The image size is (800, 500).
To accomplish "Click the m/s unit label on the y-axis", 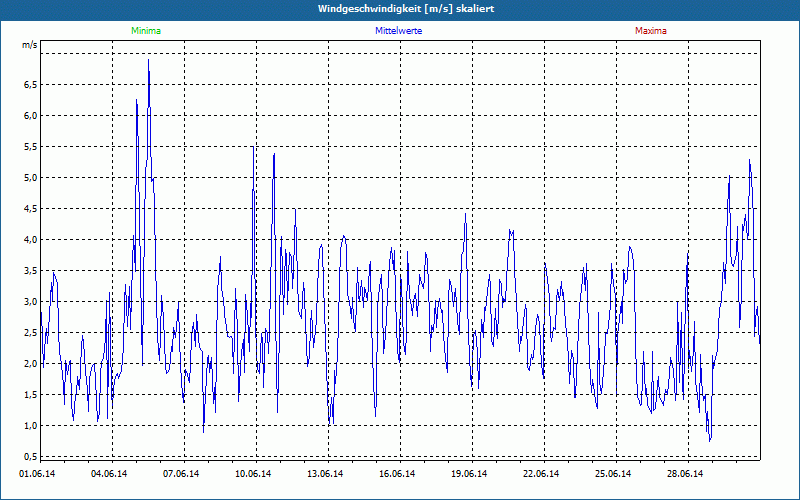I will [x=29, y=45].
